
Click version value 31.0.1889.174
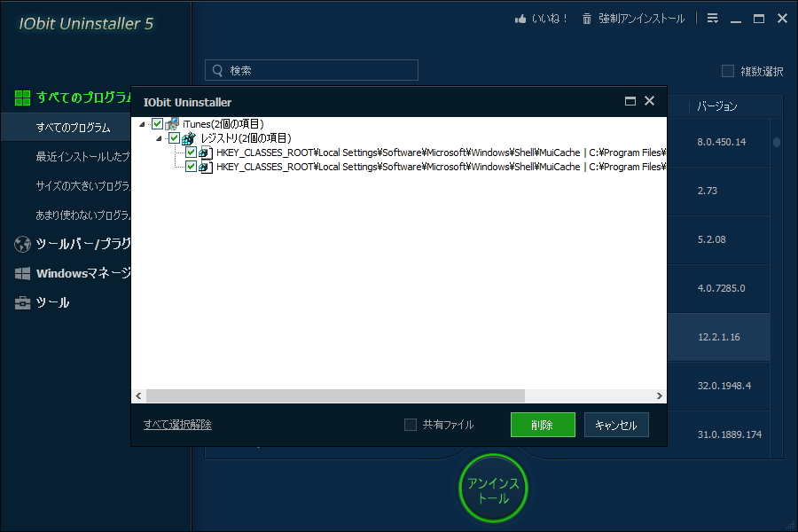730,434
